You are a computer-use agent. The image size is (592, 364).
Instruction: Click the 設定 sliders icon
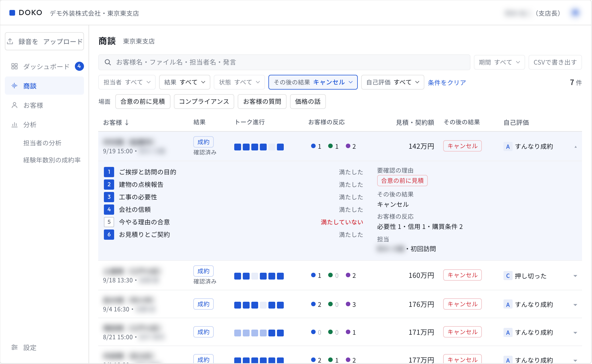click(15, 347)
